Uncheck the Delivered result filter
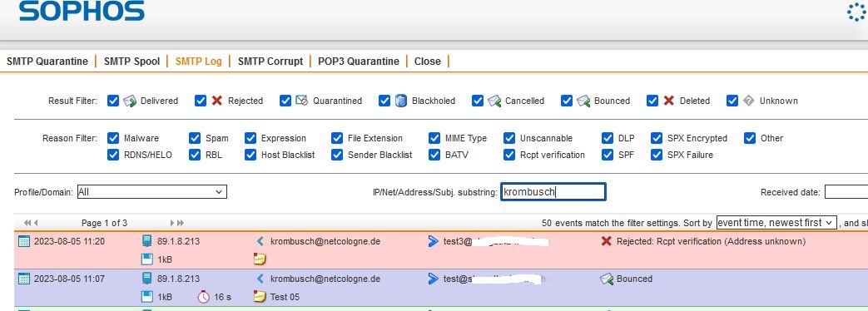The width and height of the screenshot is (868, 311). click(x=113, y=101)
